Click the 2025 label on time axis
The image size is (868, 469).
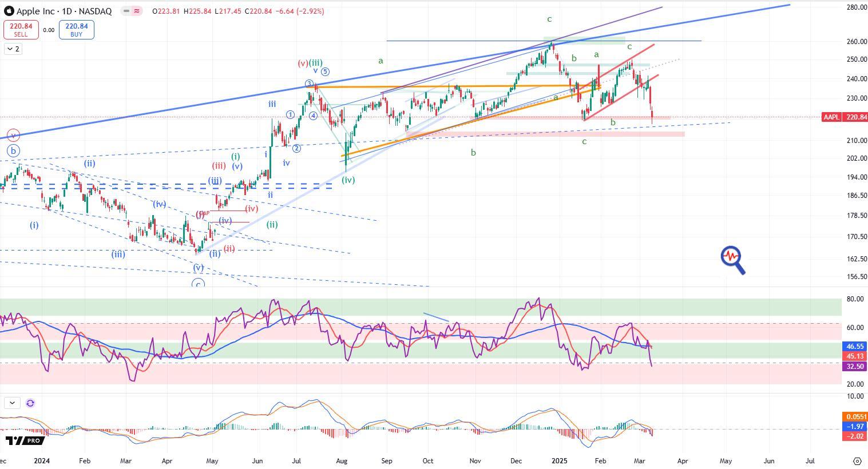[560, 460]
